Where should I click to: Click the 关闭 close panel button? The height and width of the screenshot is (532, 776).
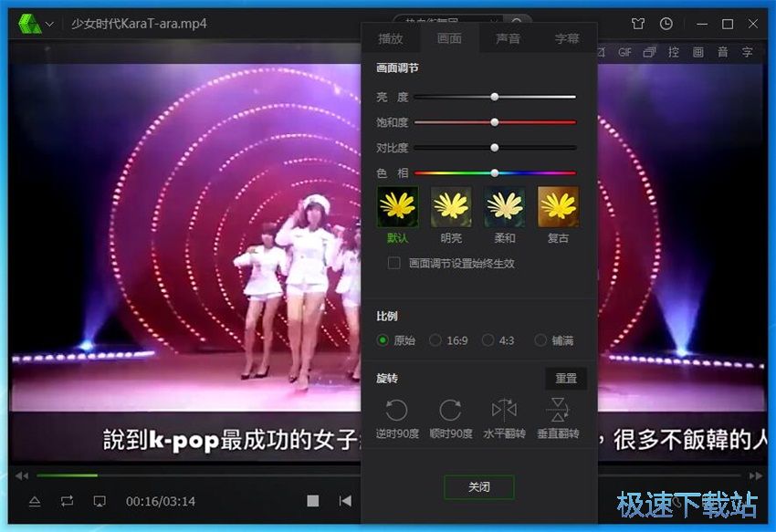pos(479,487)
